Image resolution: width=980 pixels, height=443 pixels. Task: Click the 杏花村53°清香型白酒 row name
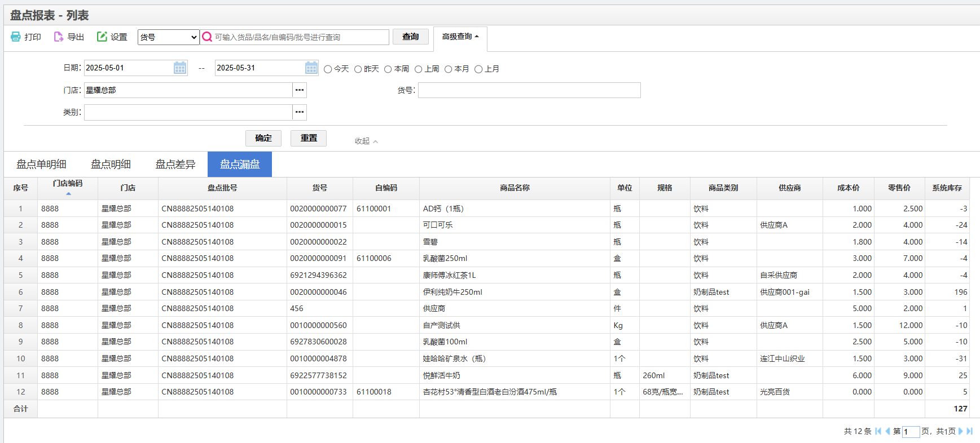tap(490, 392)
